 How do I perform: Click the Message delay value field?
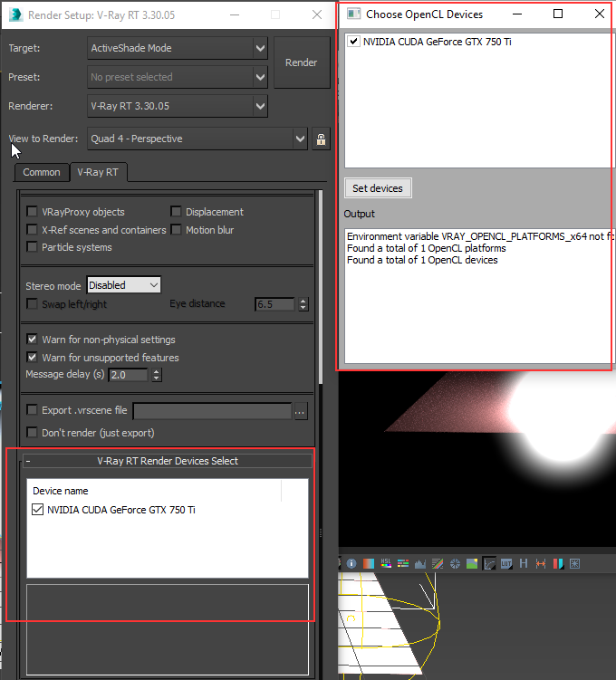click(x=129, y=375)
